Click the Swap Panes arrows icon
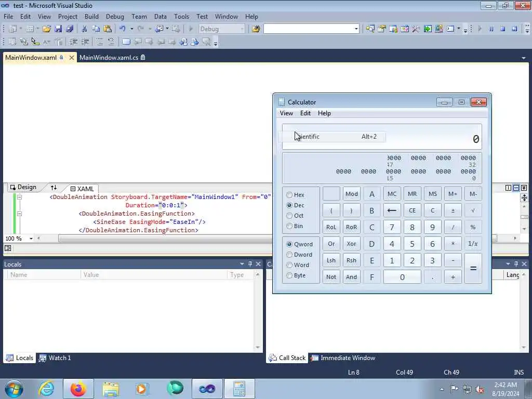The image size is (532, 399). (54, 187)
